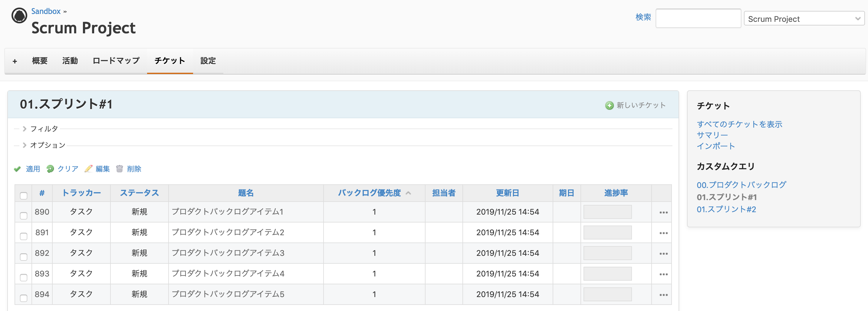
Task: Click ticket title プロダクトバックログアイテム1
Action: click(x=228, y=212)
